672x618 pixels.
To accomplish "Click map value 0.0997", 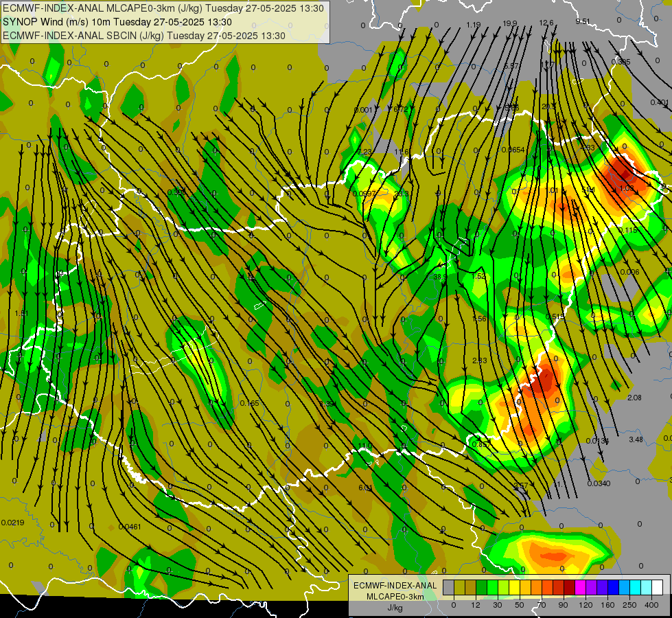I will [x=364, y=194].
